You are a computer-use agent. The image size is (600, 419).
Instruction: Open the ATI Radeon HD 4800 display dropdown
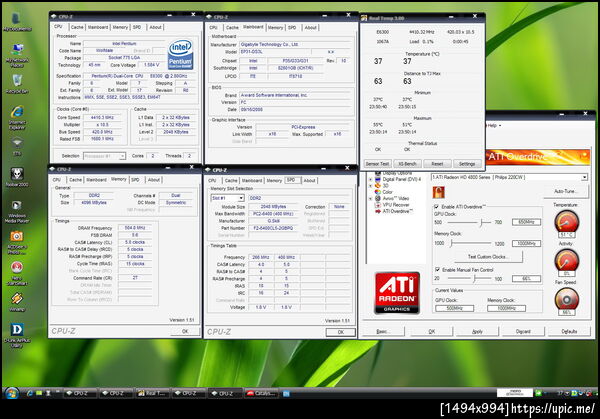[x=584, y=177]
